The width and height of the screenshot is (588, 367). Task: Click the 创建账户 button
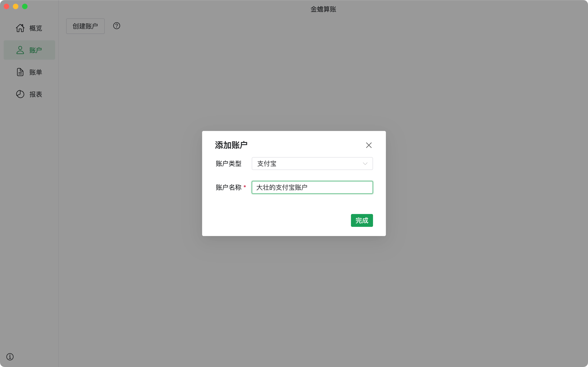[x=85, y=26]
